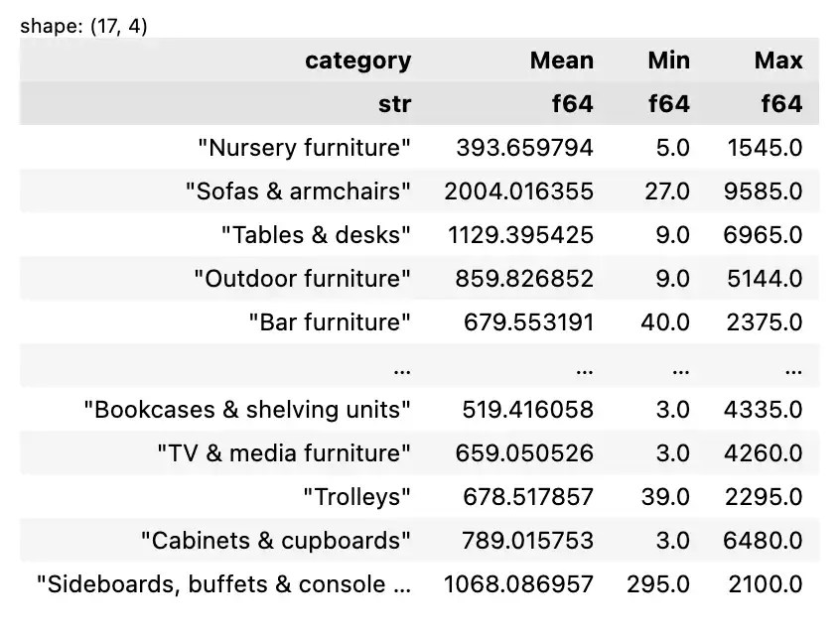The width and height of the screenshot is (840, 635).
Task: Click the "Outdoor furniture" category cell
Action: [x=302, y=279]
